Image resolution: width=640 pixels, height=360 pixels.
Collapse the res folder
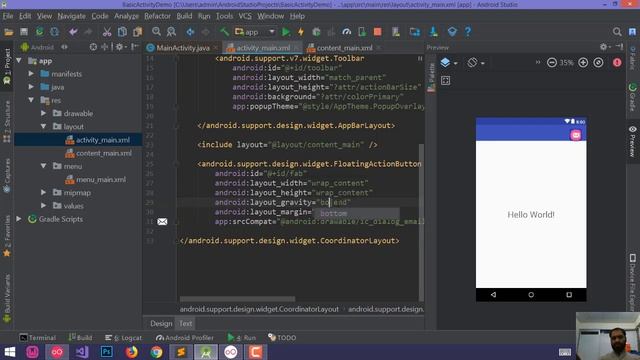[31, 100]
